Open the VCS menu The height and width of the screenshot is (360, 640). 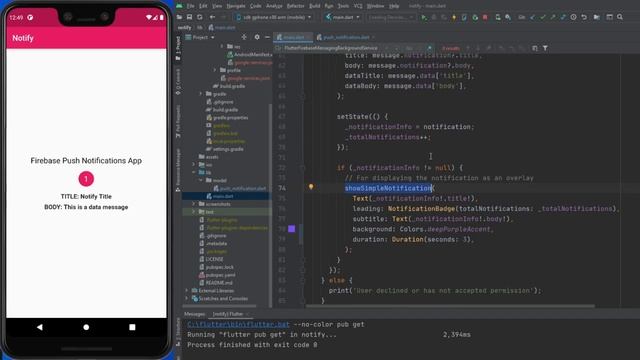click(x=358, y=6)
